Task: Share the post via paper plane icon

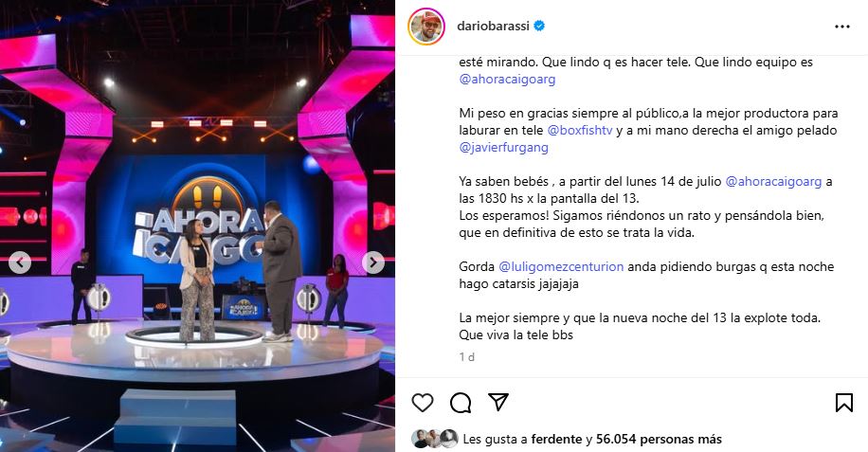Action: point(498,402)
